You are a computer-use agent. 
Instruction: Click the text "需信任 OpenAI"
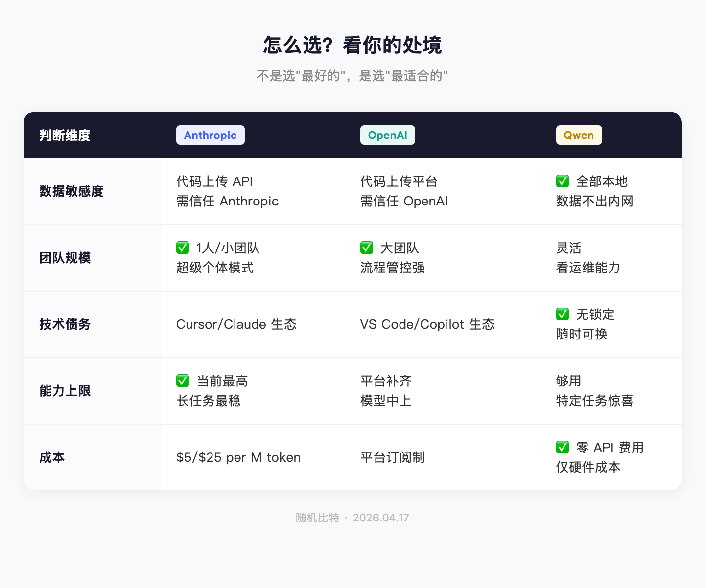tap(404, 201)
